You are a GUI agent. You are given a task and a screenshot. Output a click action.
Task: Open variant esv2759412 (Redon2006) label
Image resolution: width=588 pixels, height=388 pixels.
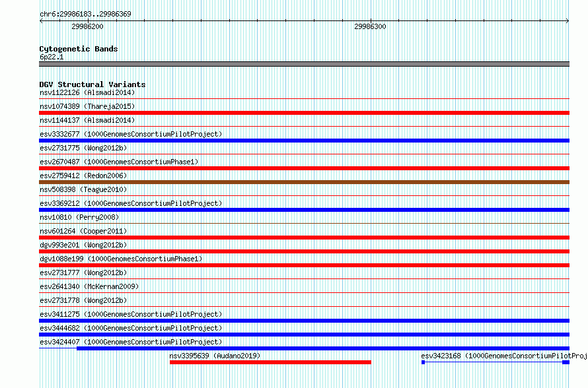click(83, 176)
